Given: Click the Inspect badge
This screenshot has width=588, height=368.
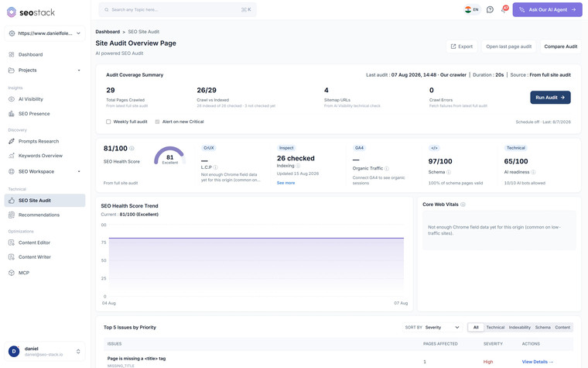Looking at the screenshot, I should [286, 148].
